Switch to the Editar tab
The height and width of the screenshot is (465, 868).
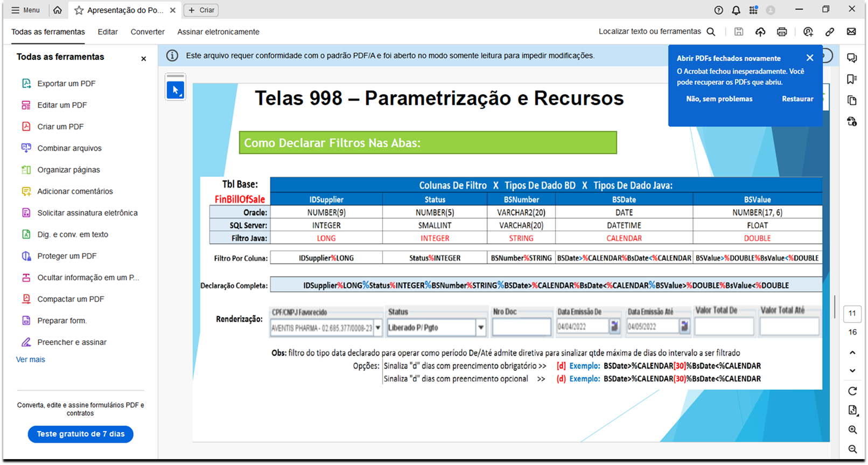coord(108,32)
